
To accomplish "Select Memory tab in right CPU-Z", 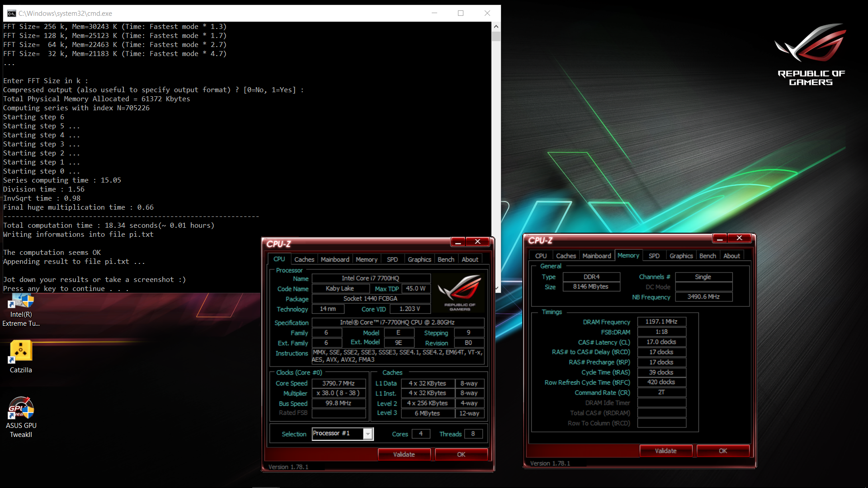I will (x=628, y=255).
